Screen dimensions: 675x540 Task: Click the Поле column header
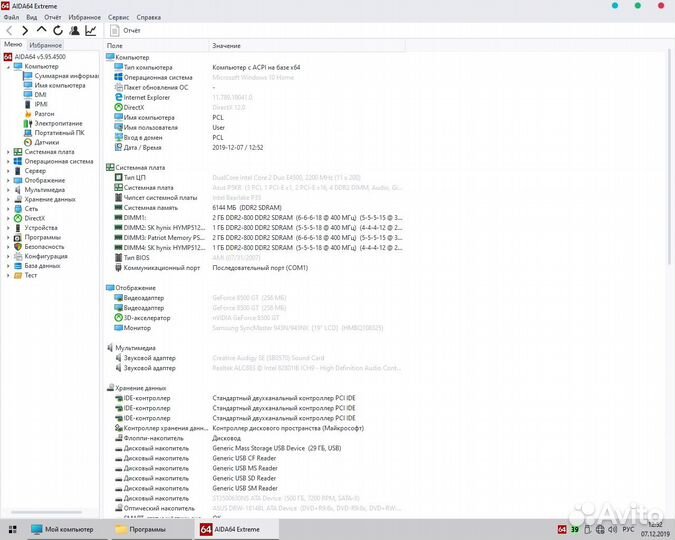tap(157, 46)
